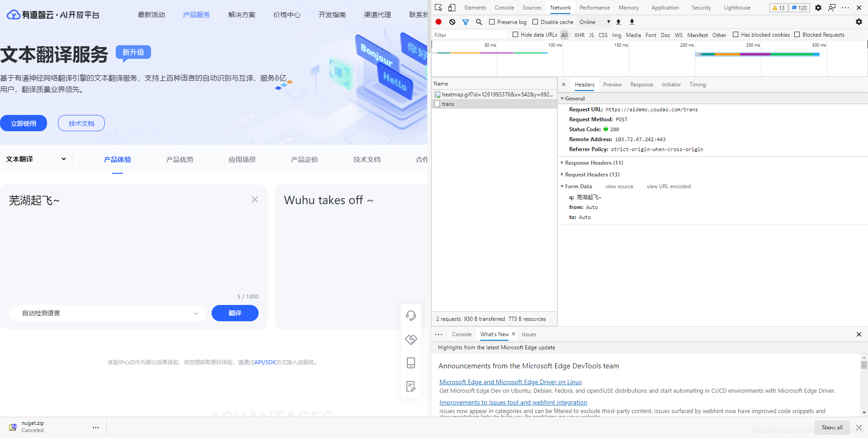Open DevTools settings gear in top bar
Image resolution: width=868 pixels, height=438 pixels.
(818, 8)
